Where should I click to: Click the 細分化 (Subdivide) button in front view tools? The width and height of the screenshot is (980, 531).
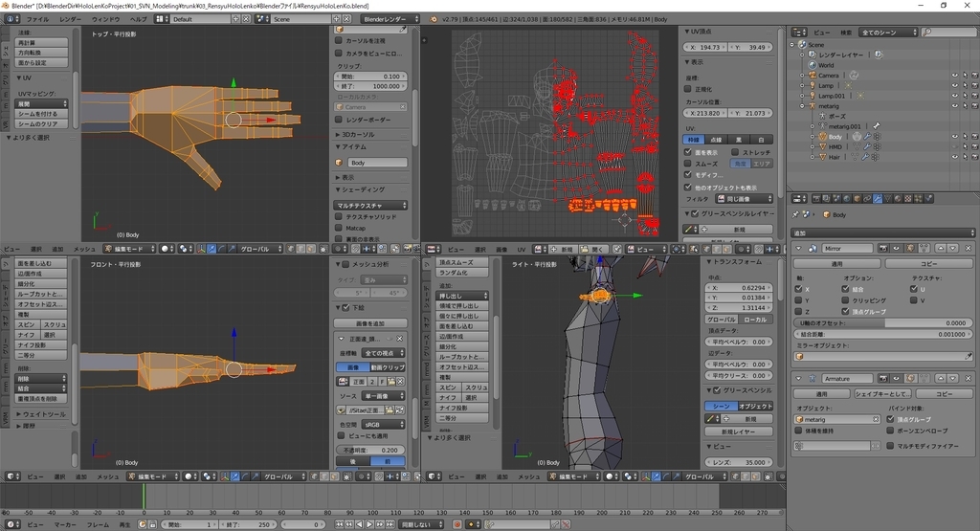(x=40, y=283)
